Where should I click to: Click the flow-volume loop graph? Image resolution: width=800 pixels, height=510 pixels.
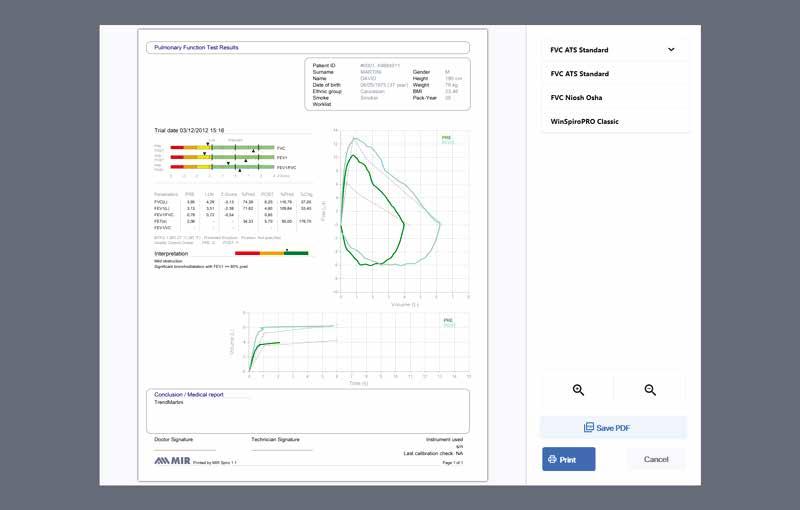397,210
